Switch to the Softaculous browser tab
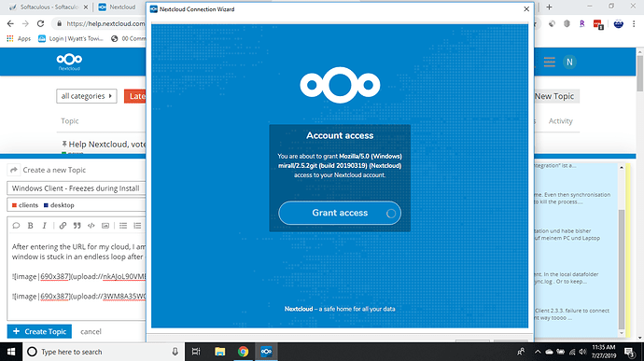Screen dimensions: 644x361 point(49,7)
